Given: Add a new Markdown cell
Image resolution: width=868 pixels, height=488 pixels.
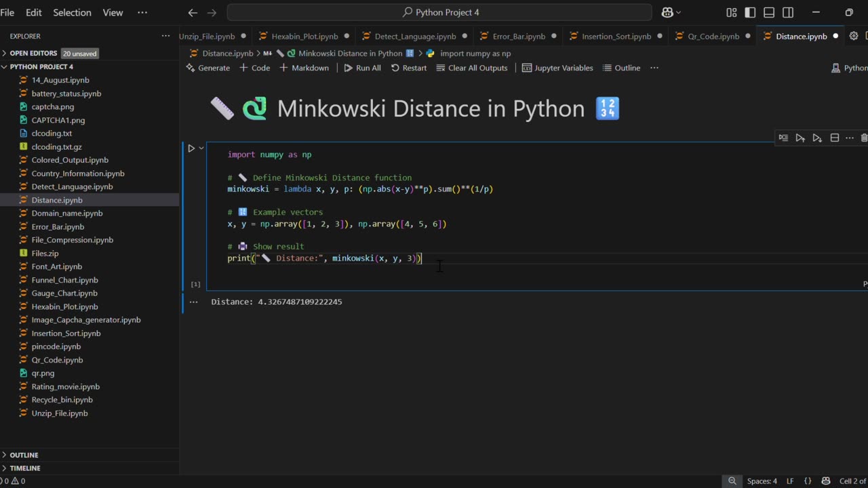Looking at the screenshot, I should click(304, 68).
